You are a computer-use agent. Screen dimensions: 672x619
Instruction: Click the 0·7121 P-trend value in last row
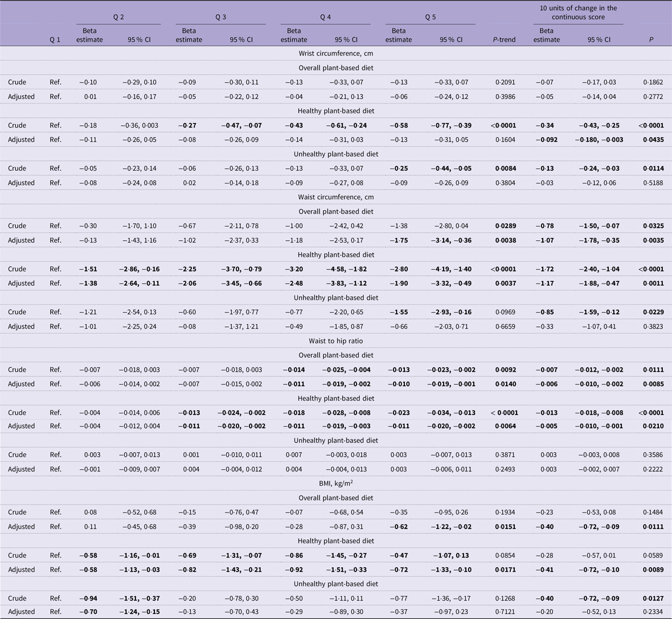(505, 612)
